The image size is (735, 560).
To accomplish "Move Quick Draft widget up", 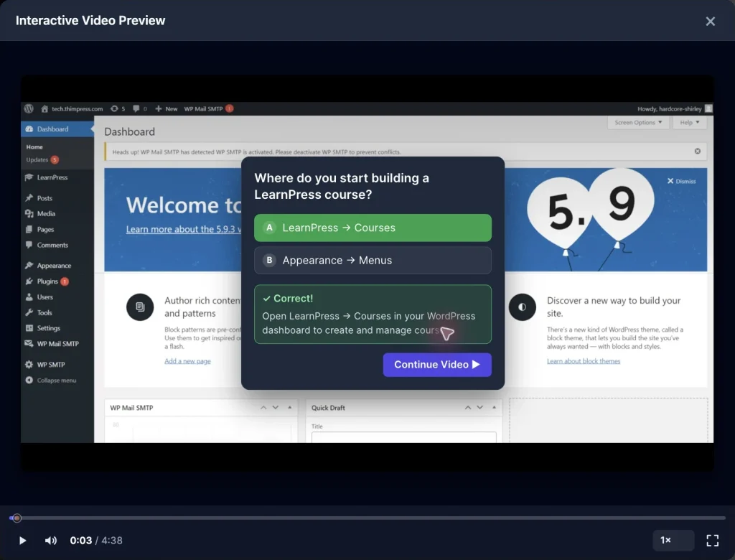I will coord(468,408).
